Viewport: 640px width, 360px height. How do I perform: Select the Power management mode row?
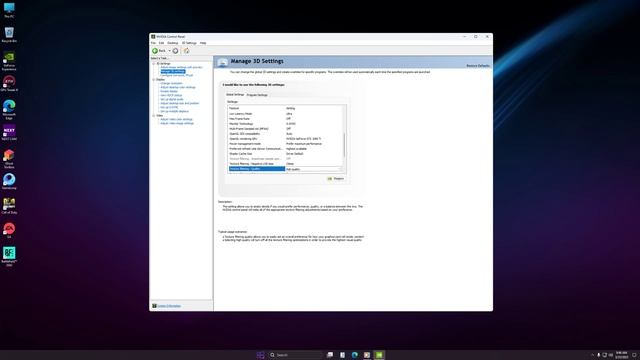click(285, 144)
